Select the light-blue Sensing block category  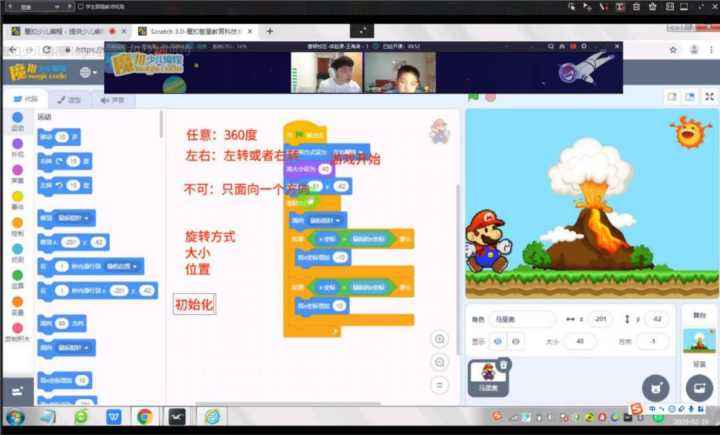17,253
